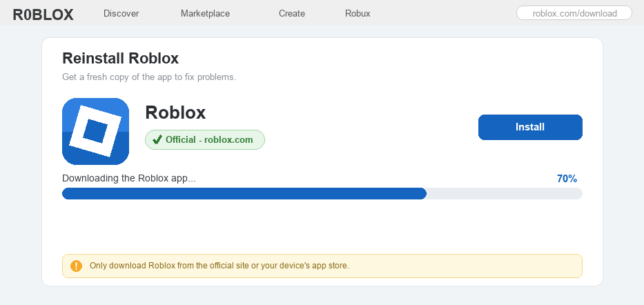
Task: Click the download progress bar
Action: [322, 193]
